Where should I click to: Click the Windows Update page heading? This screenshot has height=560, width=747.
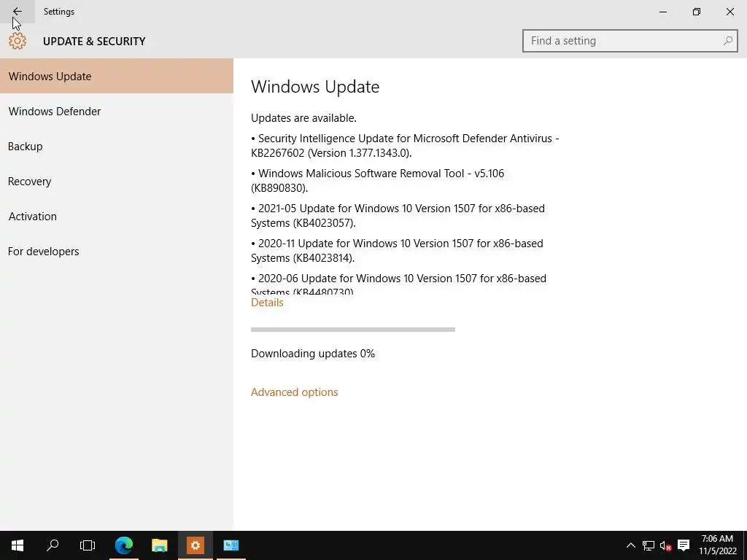(315, 87)
